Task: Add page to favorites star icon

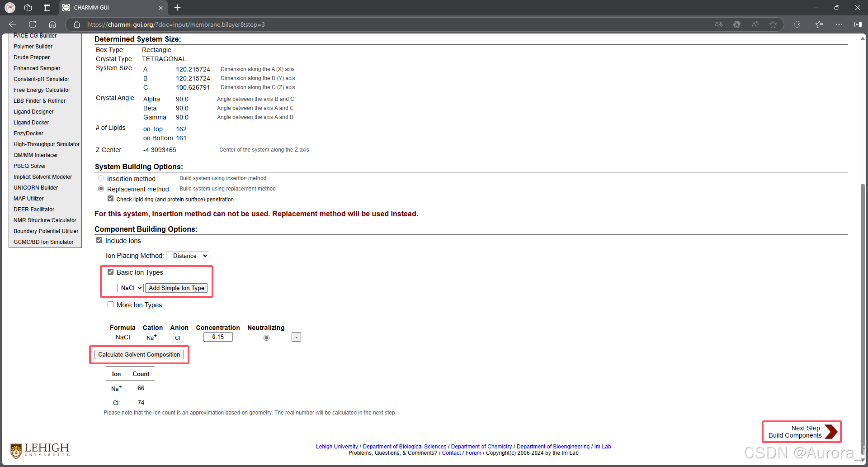Action: point(773,24)
